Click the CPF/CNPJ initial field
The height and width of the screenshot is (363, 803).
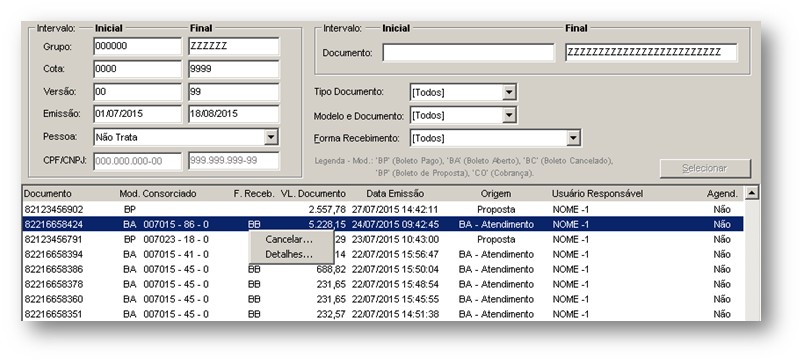pos(137,161)
